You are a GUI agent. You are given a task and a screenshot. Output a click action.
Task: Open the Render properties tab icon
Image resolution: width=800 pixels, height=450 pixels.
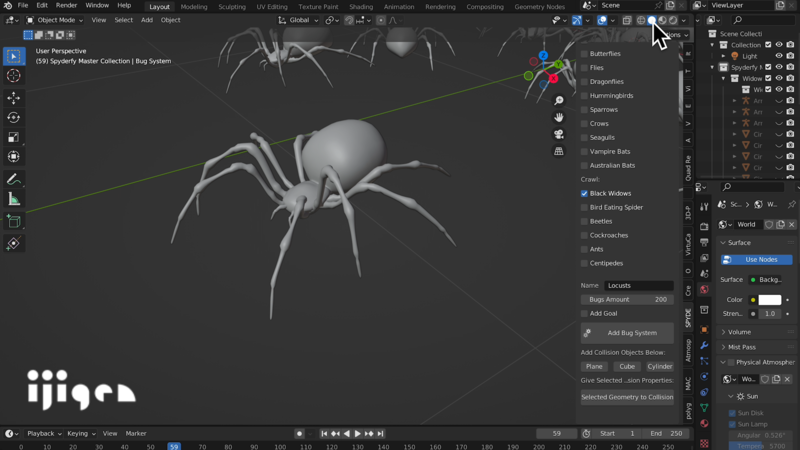tap(704, 226)
